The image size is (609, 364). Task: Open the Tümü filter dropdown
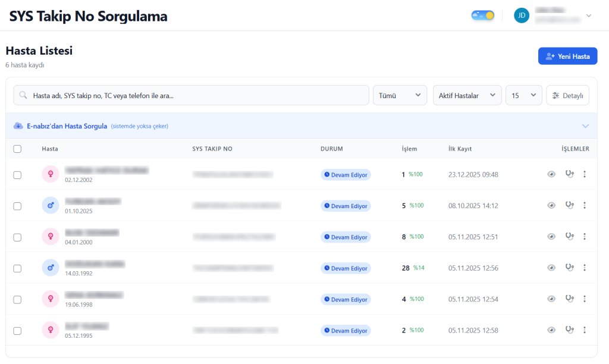(400, 95)
